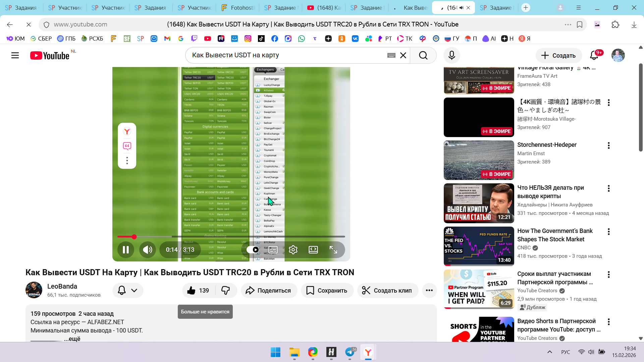644x362 pixels.
Task: Search by voice with the microphone
Action: pyautogui.click(x=452, y=55)
